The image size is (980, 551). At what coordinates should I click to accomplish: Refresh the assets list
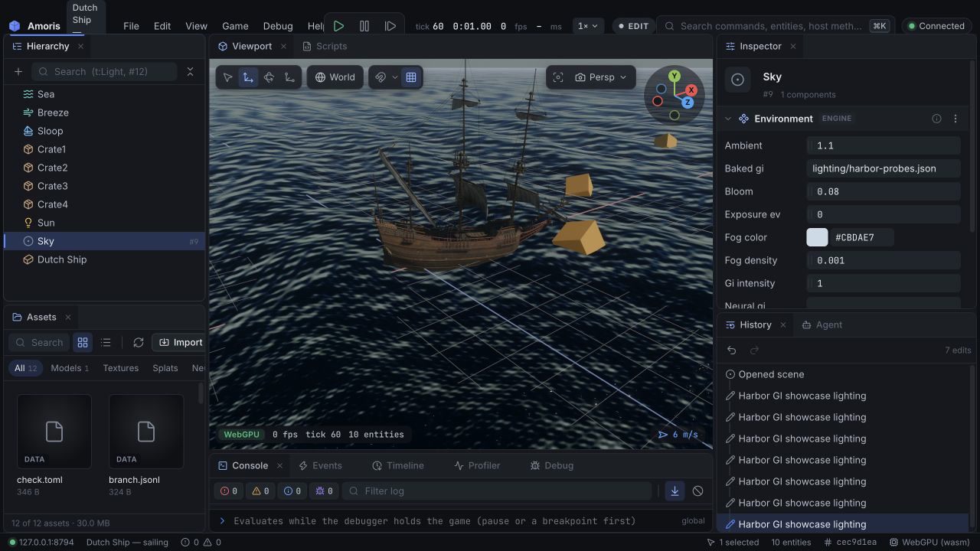pos(139,342)
